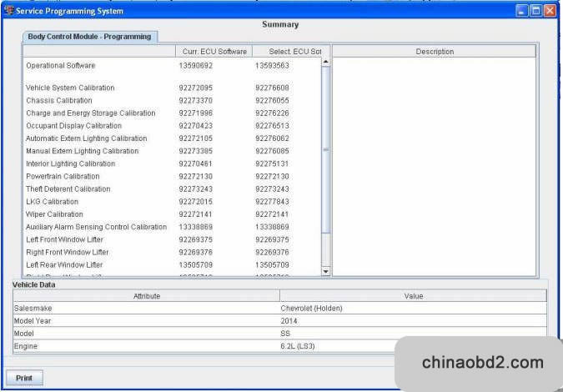Click selected ECU value 92276608
This screenshot has height=392, width=563.
(272, 88)
